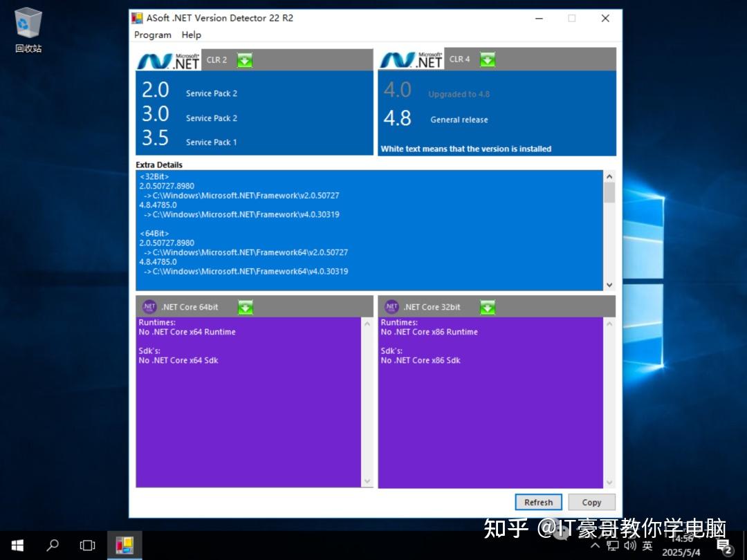Click the download icon next to CLR 4
Viewport: 747px width, 560px height.
[x=488, y=60]
